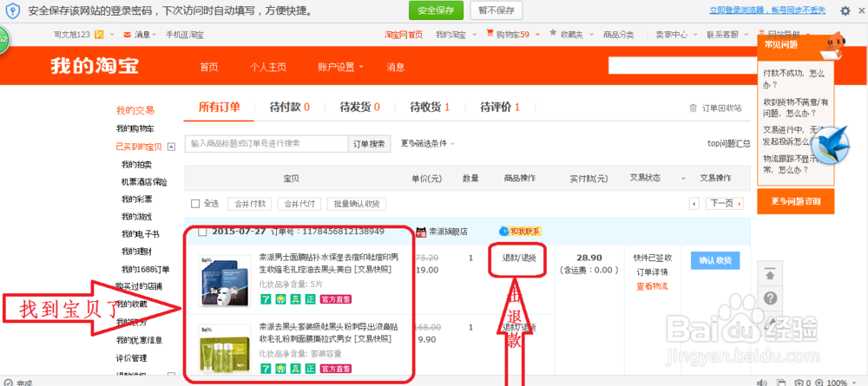The width and height of the screenshot is (868, 386).
Task: Click the green 52 circle badge
Action: point(3,40)
